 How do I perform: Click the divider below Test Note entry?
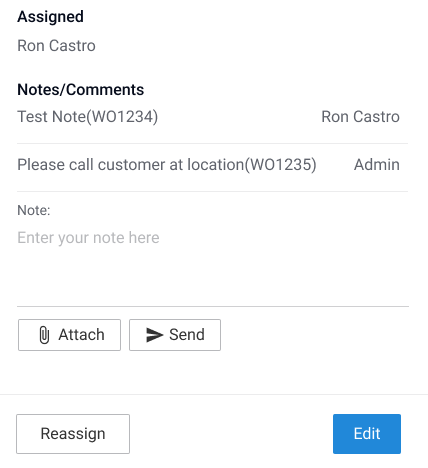[x=213, y=144]
